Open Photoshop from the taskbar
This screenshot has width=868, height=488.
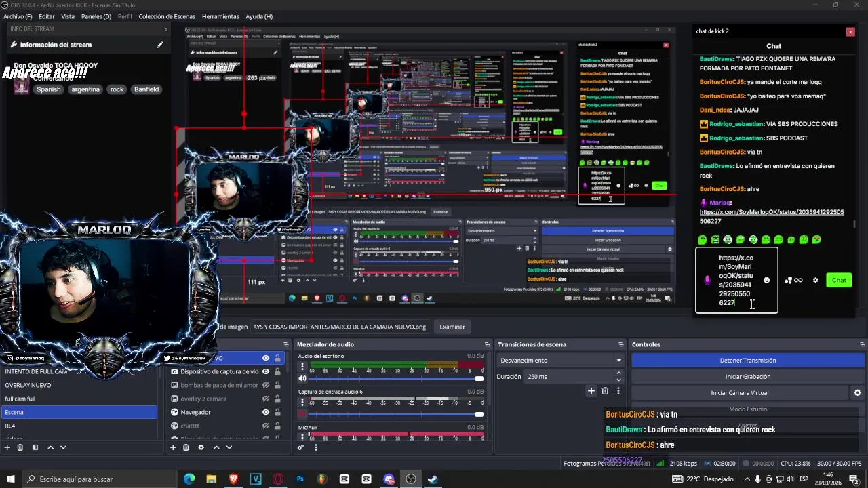click(300, 479)
